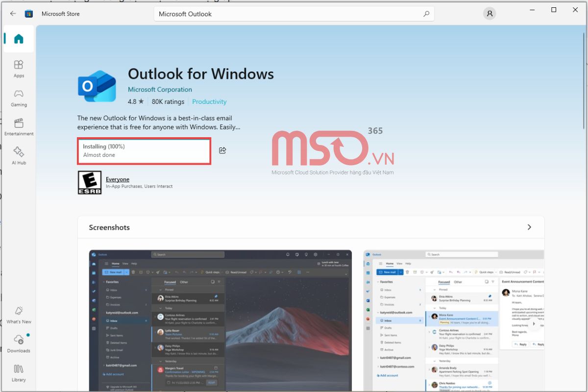The image size is (588, 392).
Task: Open the dark theme Outlook screenshot
Action: pyautogui.click(x=220, y=321)
